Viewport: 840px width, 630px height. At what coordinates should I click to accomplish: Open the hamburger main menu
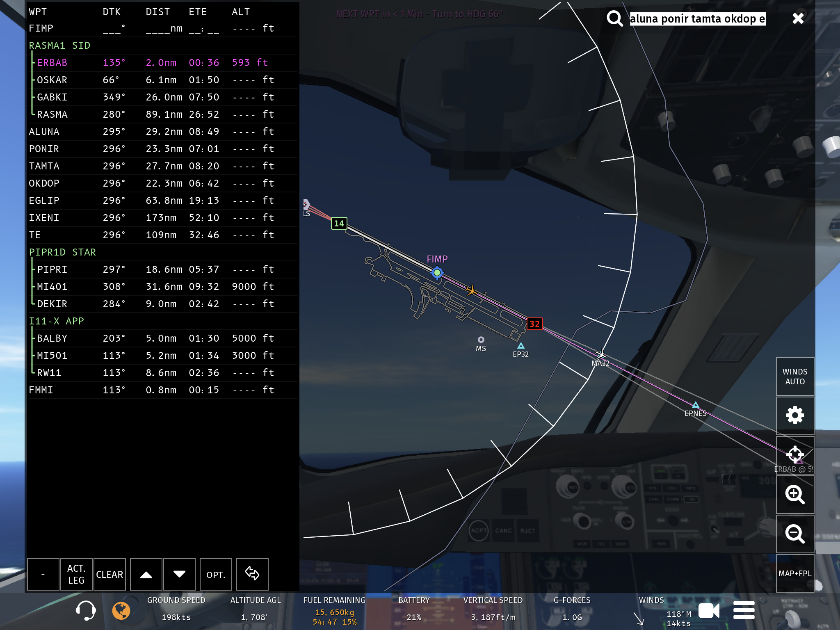[744, 611]
